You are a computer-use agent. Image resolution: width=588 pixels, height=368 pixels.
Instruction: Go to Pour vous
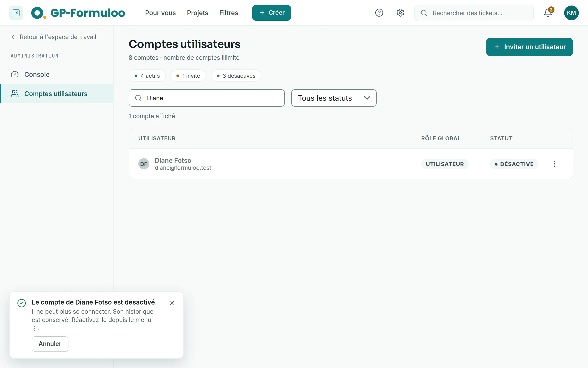(160, 13)
